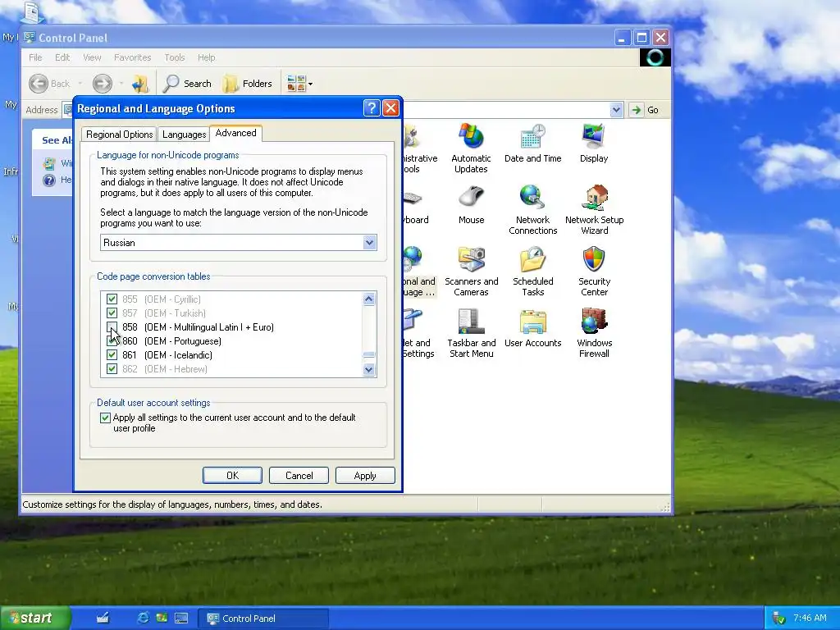Open Scanners and Cameras icon
840x630 pixels.
coord(471,272)
